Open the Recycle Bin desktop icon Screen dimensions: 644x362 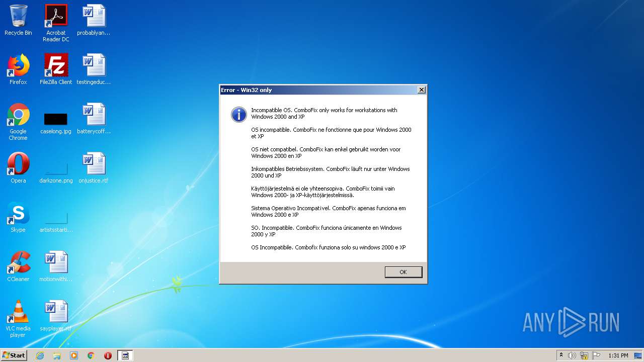(x=18, y=20)
